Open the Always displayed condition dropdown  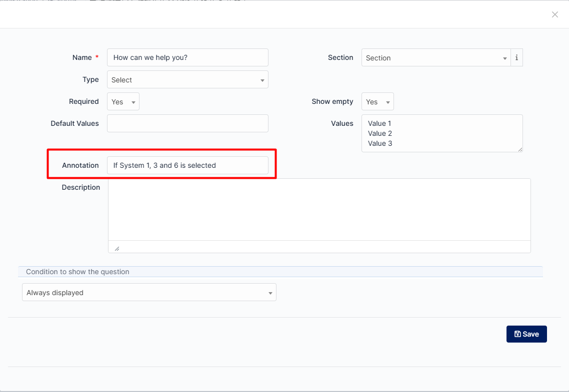tap(149, 293)
